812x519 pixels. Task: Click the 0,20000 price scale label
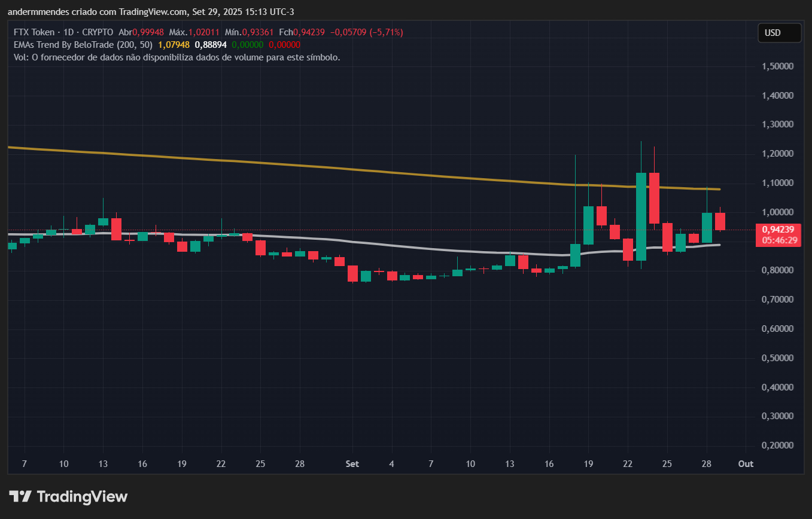pos(778,445)
